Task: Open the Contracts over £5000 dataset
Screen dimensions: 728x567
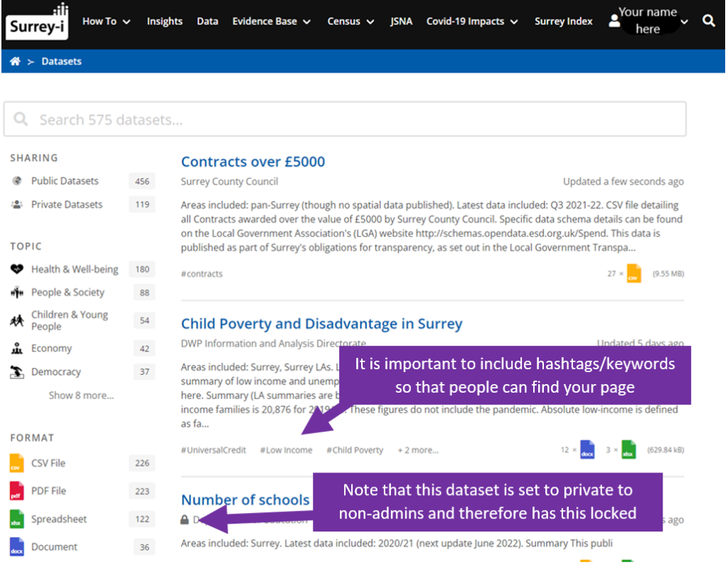Action: click(x=253, y=161)
